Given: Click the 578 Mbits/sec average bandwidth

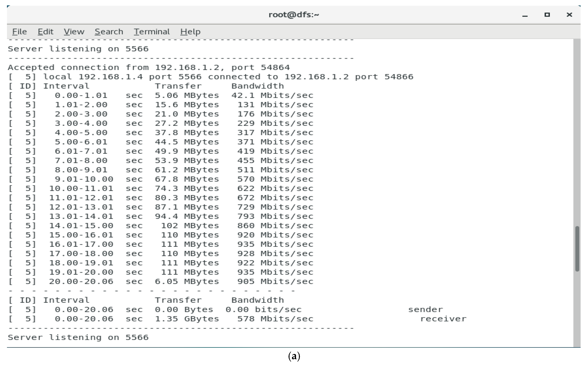Looking at the screenshot, I should tap(275, 319).
